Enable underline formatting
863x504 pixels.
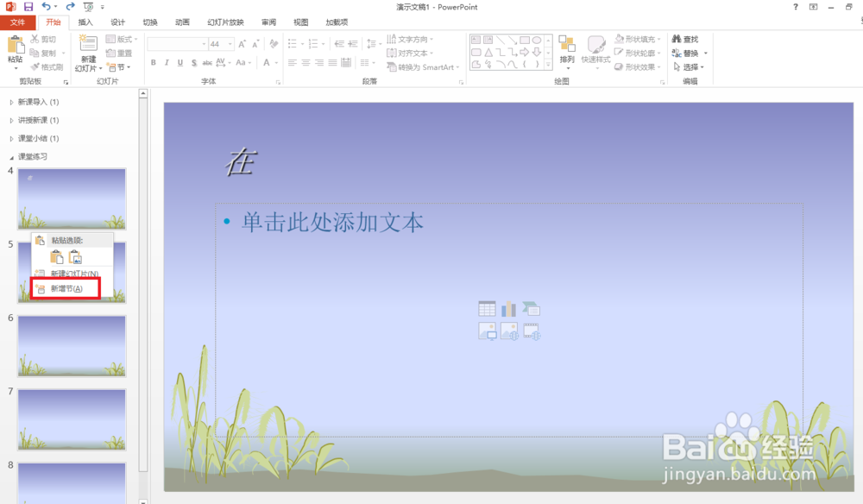click(180, 62)
